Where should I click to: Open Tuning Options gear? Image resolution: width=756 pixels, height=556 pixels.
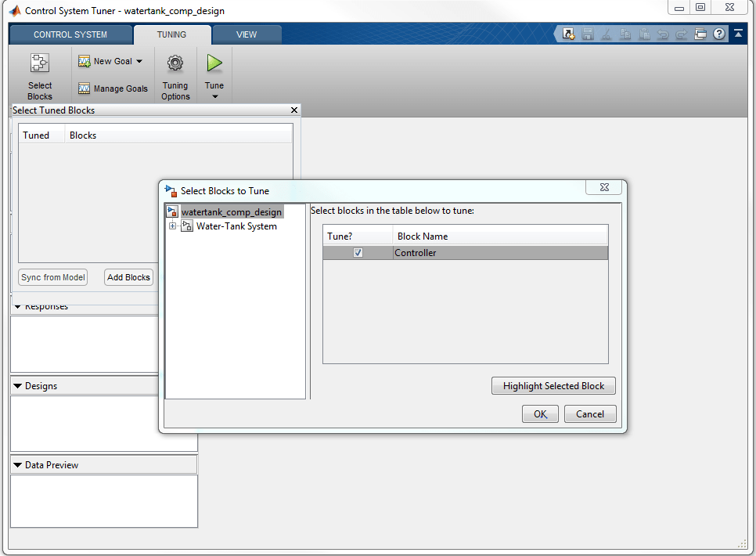pos(175,63)
